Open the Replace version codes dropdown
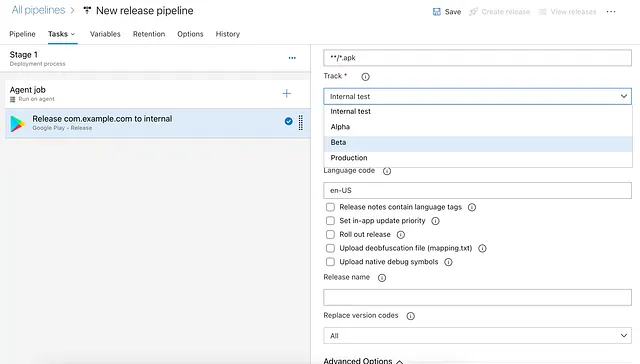Image resolution: width=640 pixels, height=364 pixels. pyautogui.click(x=478, y=335)
